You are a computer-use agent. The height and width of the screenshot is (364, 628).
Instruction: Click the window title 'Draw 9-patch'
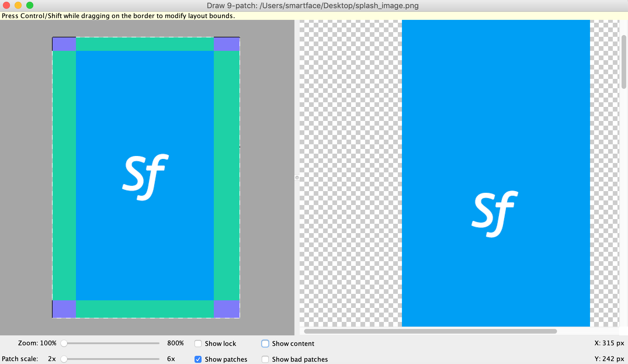point(313,6)
